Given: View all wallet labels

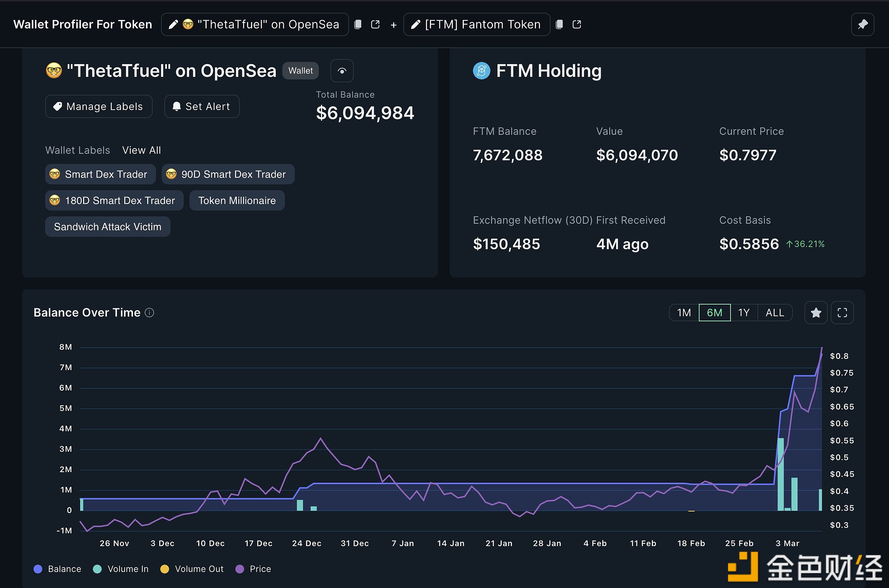Looking at the screenshot, I should coord(141,150).
